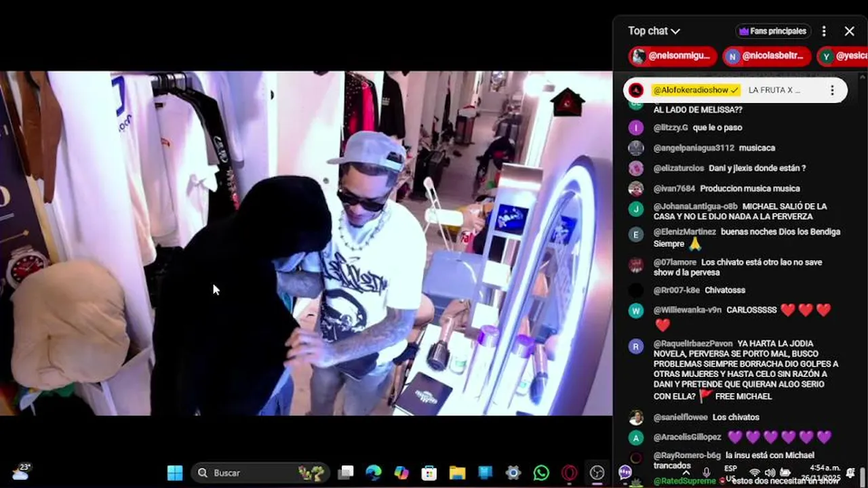Click the Buscar search box in taskbar

pyautogui.click(x=260, y=472)
